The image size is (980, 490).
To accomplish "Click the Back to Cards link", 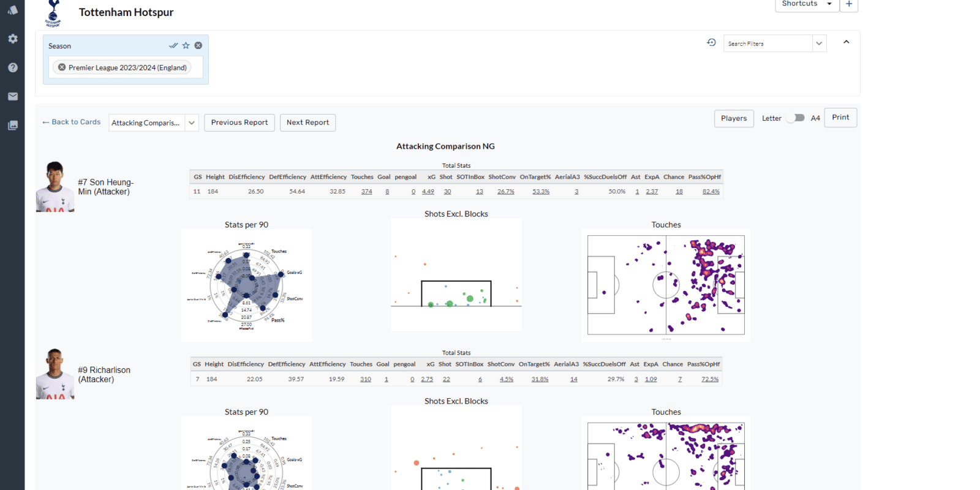I will (72, 122).
